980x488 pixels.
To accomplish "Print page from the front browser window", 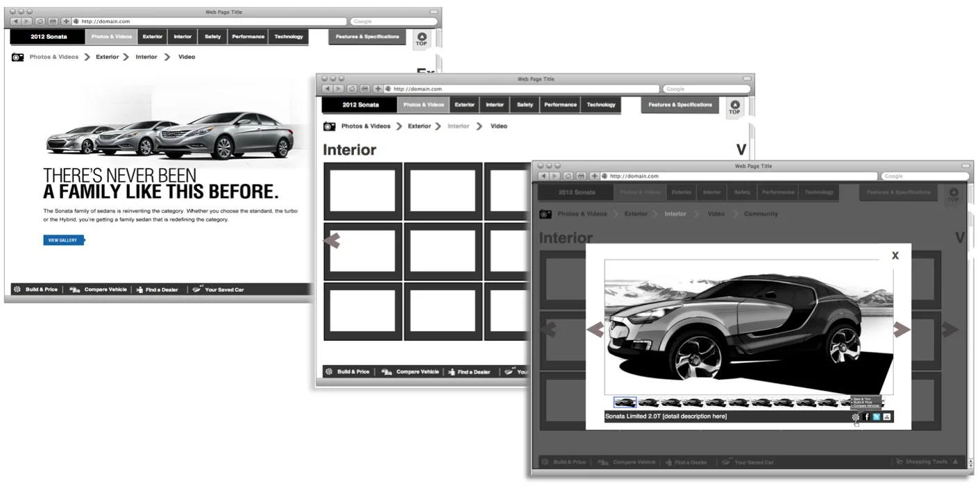I will pyautogui.click(x=582, y=176).
